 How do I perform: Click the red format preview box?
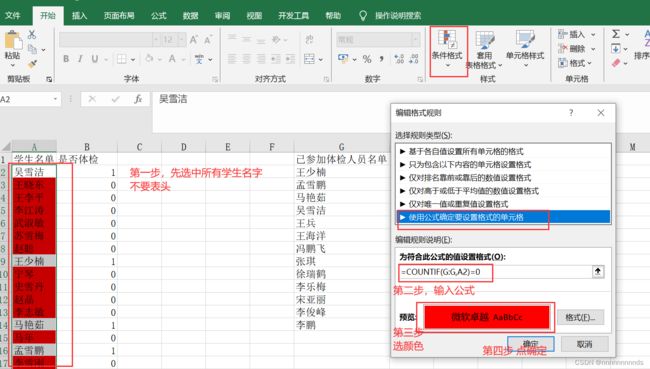pos(487,317)
